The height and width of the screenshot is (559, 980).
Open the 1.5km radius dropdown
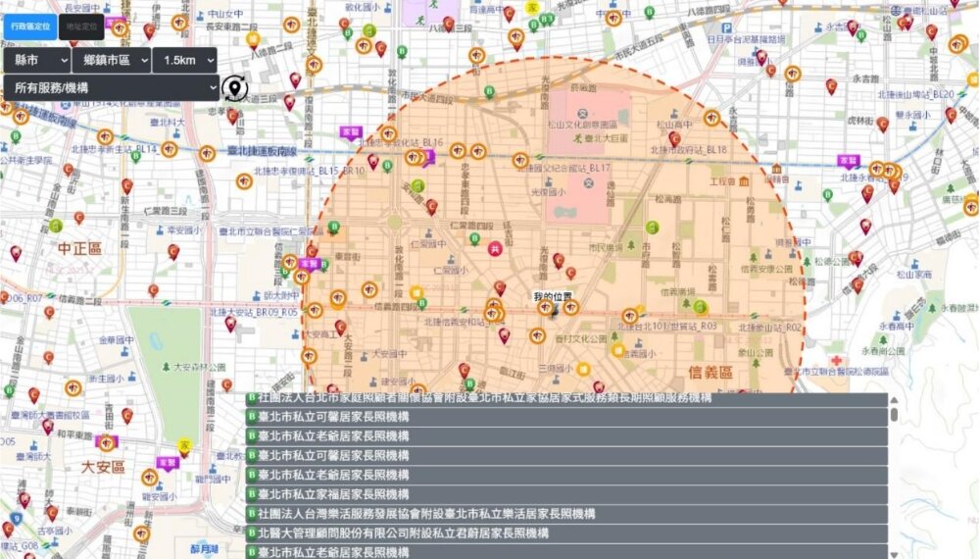point(185,60)
